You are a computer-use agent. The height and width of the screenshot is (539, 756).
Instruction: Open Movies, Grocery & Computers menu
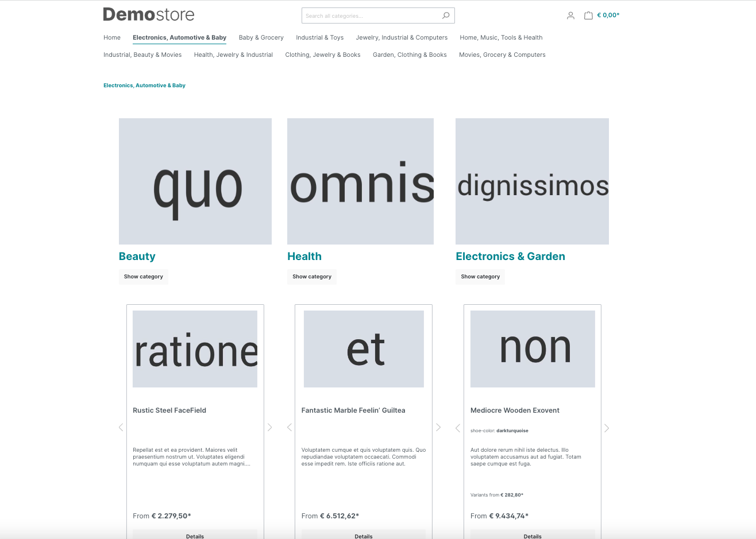click(x=502, y=55)
